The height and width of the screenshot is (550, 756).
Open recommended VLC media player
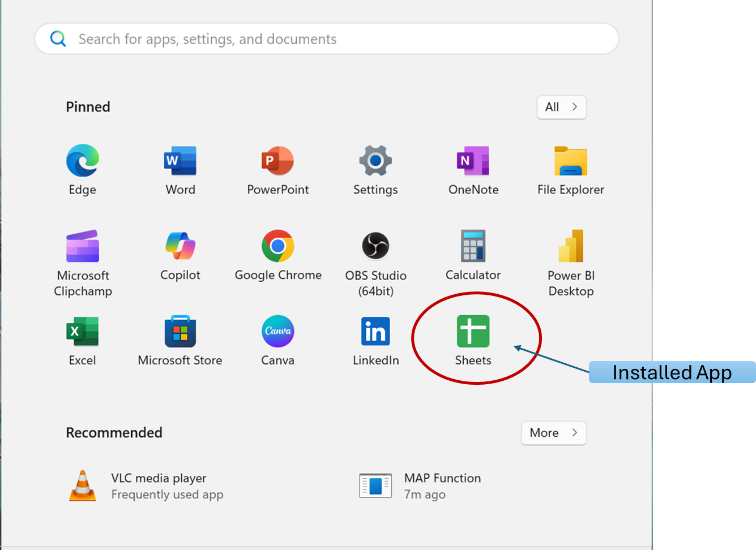point(147,486)
